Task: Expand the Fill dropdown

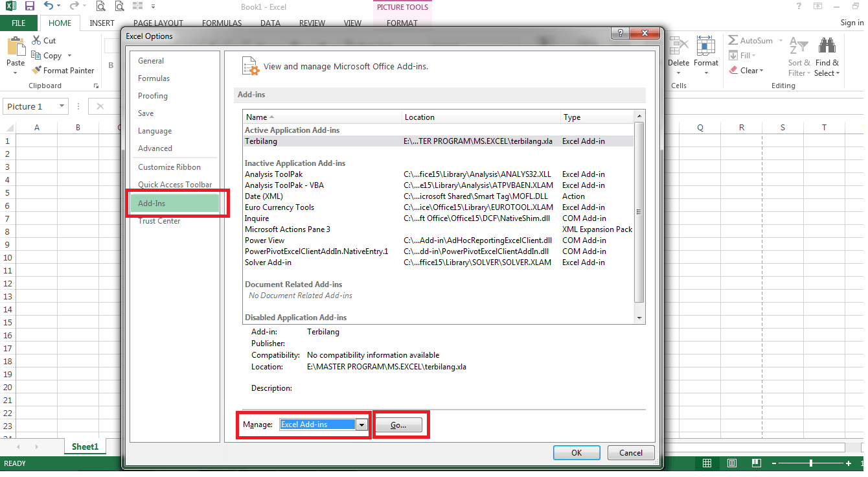Action: tap(755, 56)
